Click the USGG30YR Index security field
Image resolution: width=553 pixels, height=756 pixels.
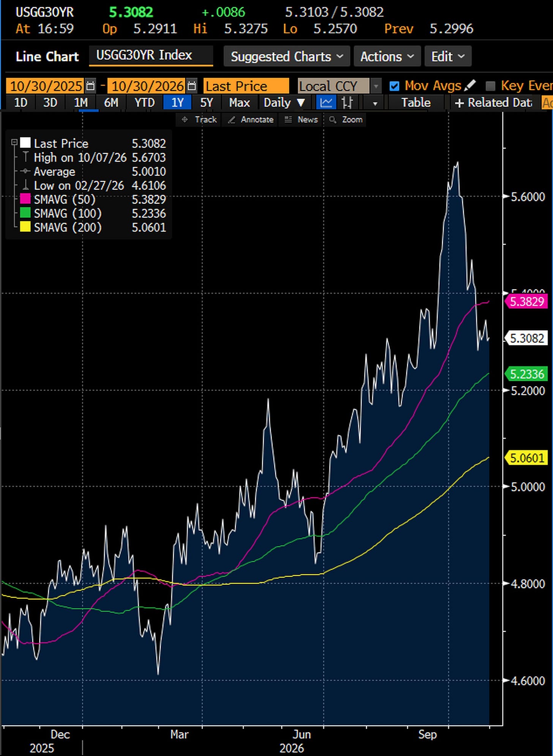point(151,56)
